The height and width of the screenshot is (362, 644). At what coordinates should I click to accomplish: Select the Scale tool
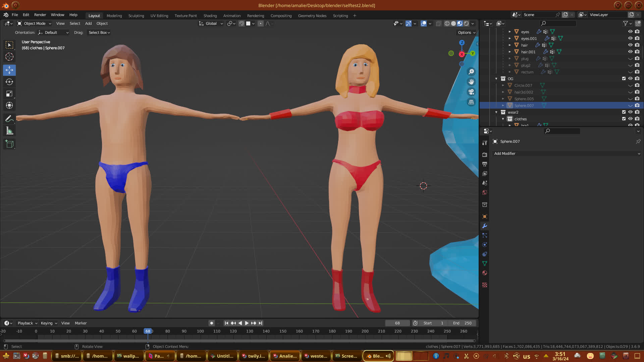point(9,94)
